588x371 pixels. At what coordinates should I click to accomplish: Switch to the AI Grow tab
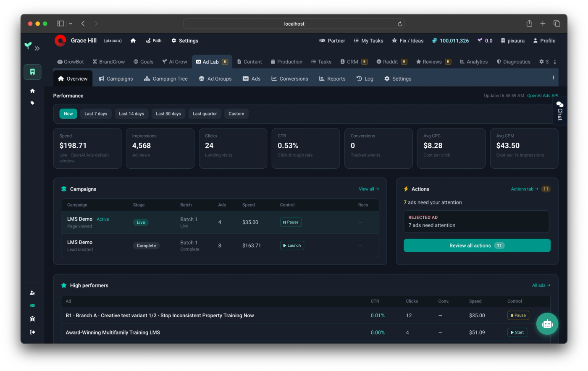tap(174, 62)
